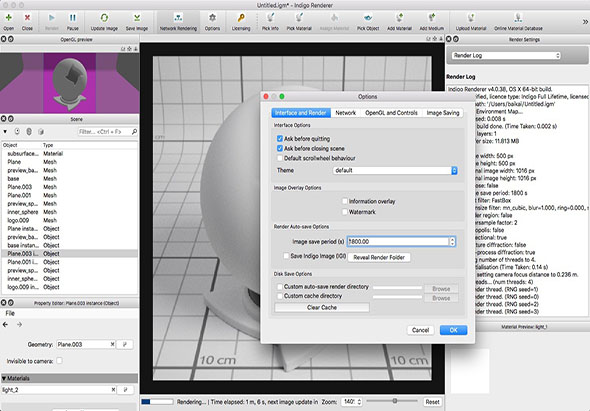The image size is (590, 411).
Task: Click the edit button beside light_2 material
Action: (x=125, y=390)
